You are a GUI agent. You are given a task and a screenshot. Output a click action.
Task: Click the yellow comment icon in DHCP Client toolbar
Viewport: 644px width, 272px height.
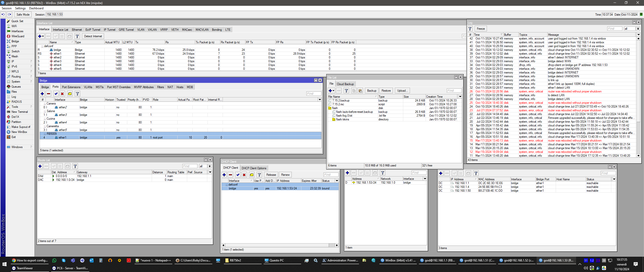[252, 175]
